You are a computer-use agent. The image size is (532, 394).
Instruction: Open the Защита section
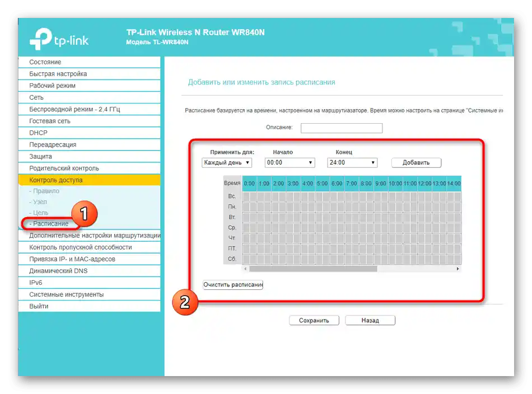89,157
